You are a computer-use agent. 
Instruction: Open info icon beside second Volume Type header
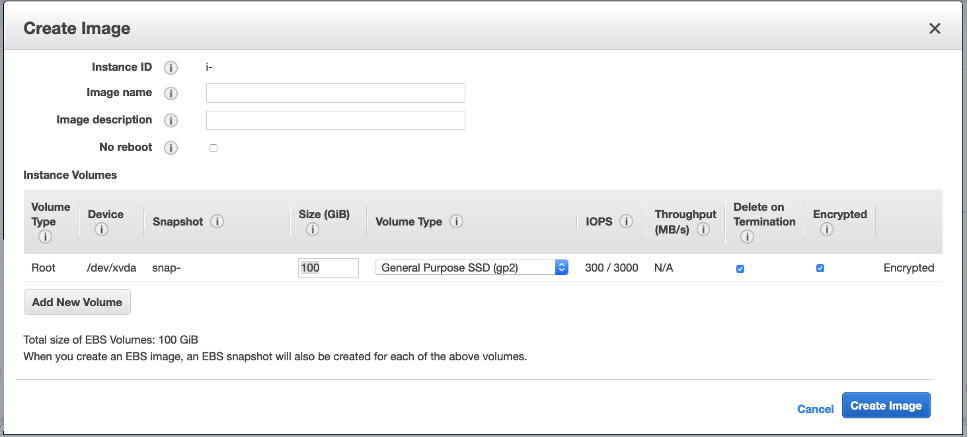(456, 221)
